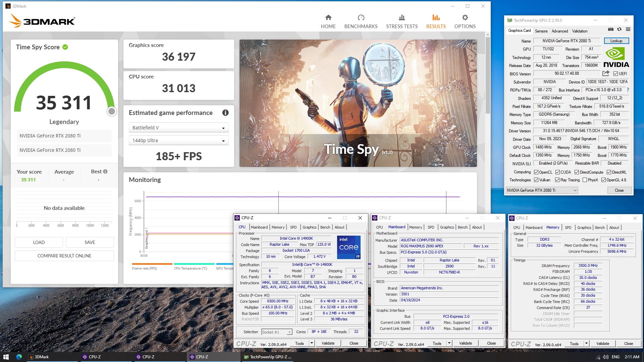Open the BENCHMARKS section in 3DMark

361,22
